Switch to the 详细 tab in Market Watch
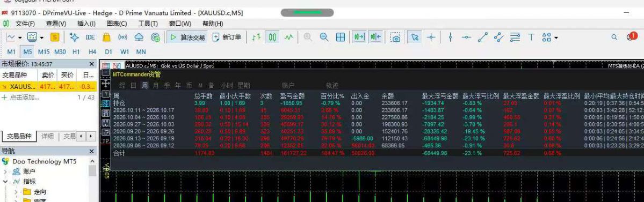 point(47,136)
